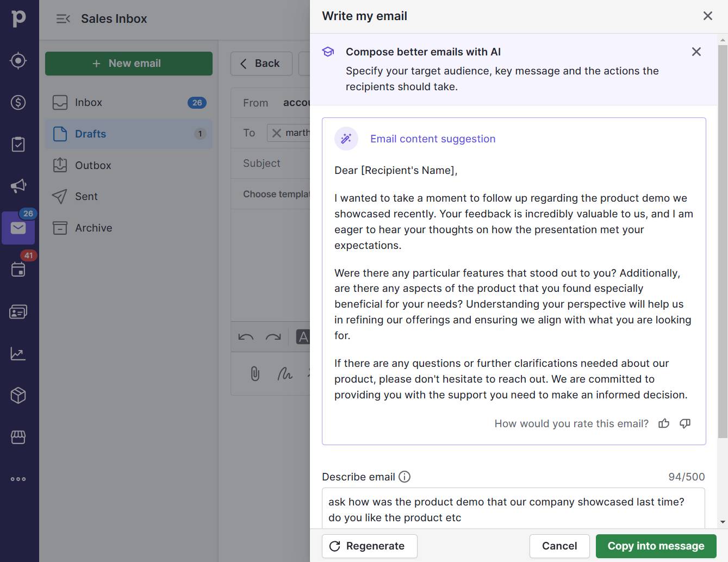
Task: Collapse the Sales Inbox sidebar menu
Action: [63, 19]
